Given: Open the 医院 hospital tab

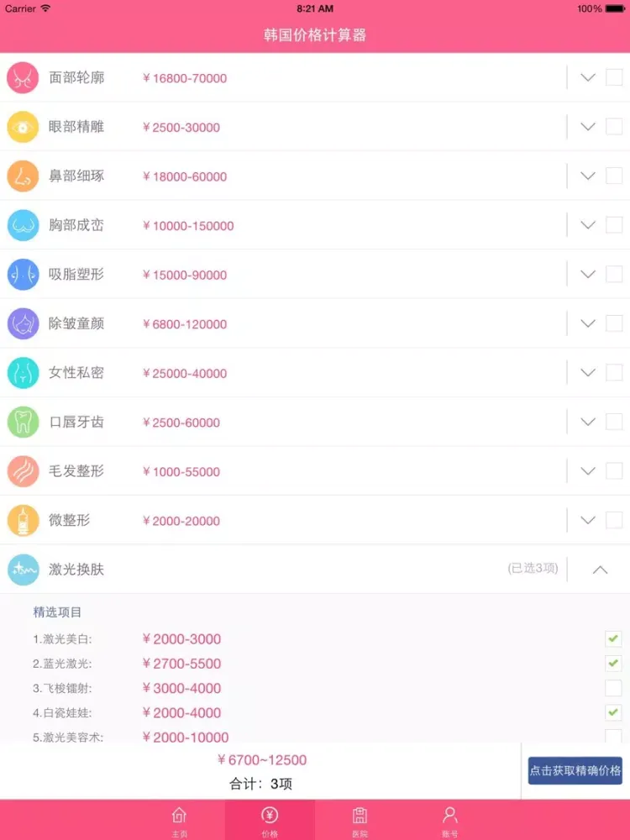Looking at the screenshot, I should pyautogui.click(x=360, y=822).
